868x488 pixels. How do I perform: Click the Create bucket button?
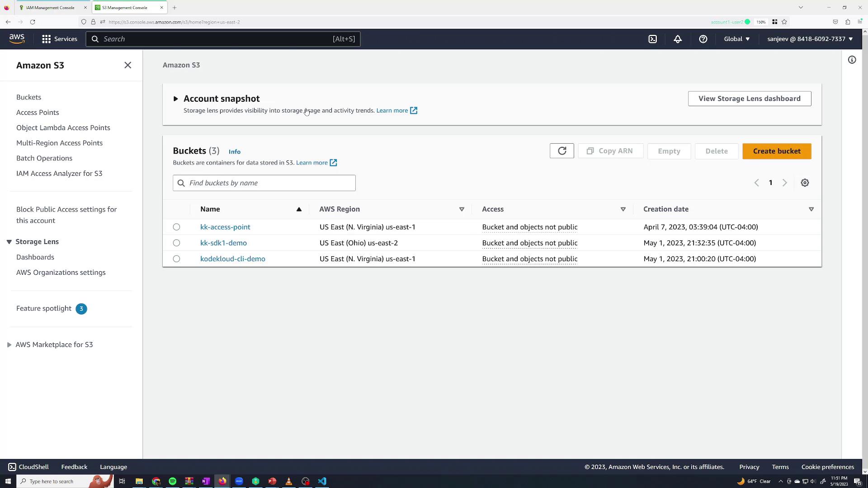(x=776, y=151)
